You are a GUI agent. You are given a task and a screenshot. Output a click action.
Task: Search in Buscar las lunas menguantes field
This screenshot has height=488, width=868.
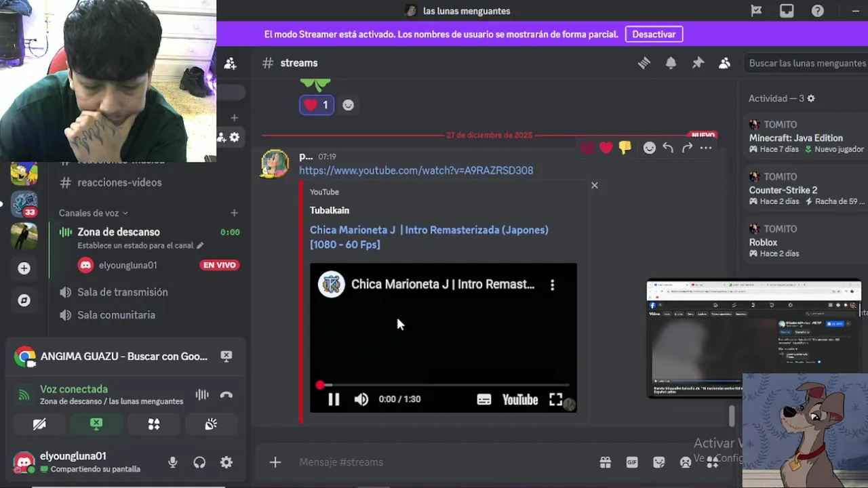(x=806, y=63)
